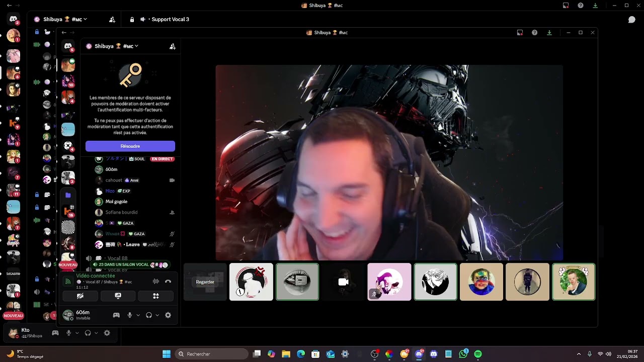Image resolution: width=644 pixels, height=362 pixels.
Task: Open Discord home icon in the inner window
Action: [68, 46]
